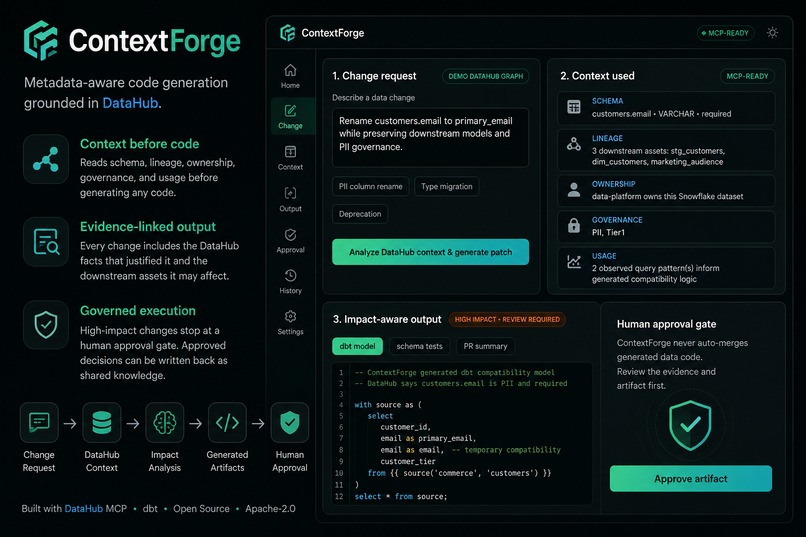Go to the Output sidebar icon
Screen dimensions: 806x537
click(290, 193)
